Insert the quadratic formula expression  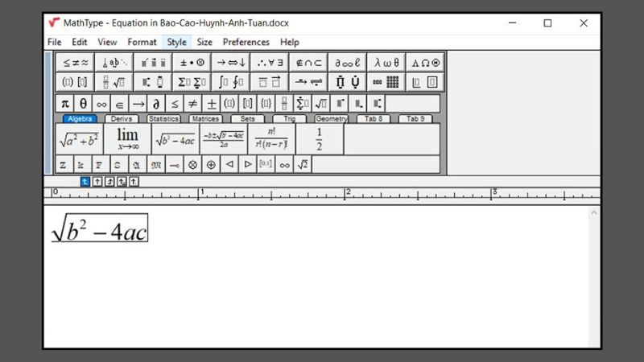coord(222,139)
